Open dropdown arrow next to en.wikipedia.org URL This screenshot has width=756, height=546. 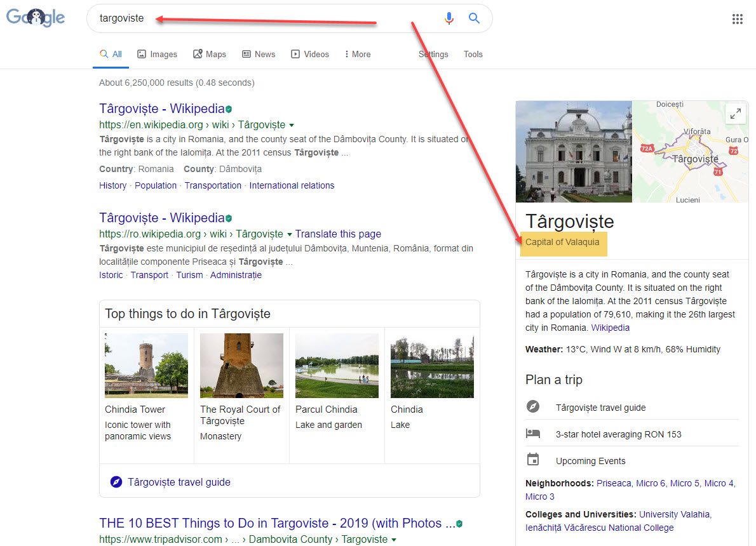coord(292,125)
